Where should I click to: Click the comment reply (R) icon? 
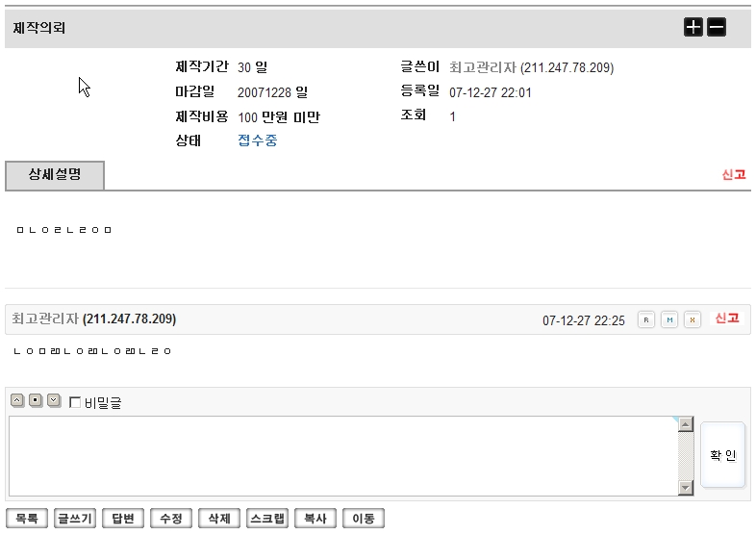click(x=646, y=319)
